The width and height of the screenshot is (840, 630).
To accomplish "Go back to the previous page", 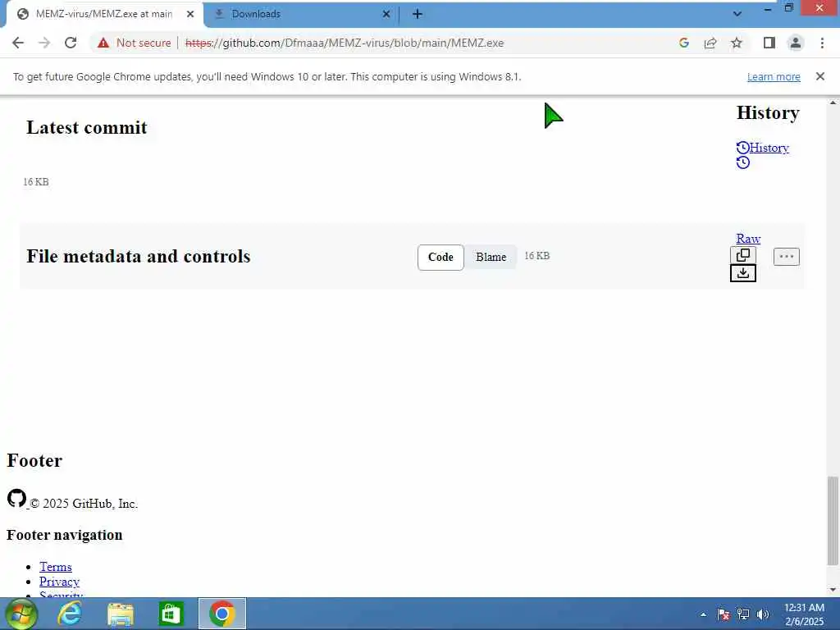I will (x=18, y=43).
